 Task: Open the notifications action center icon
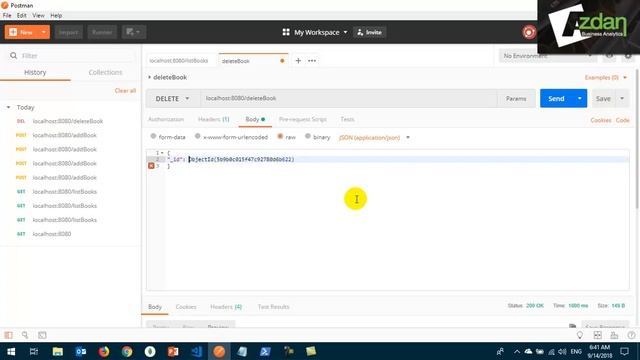[x=624, y=351]
